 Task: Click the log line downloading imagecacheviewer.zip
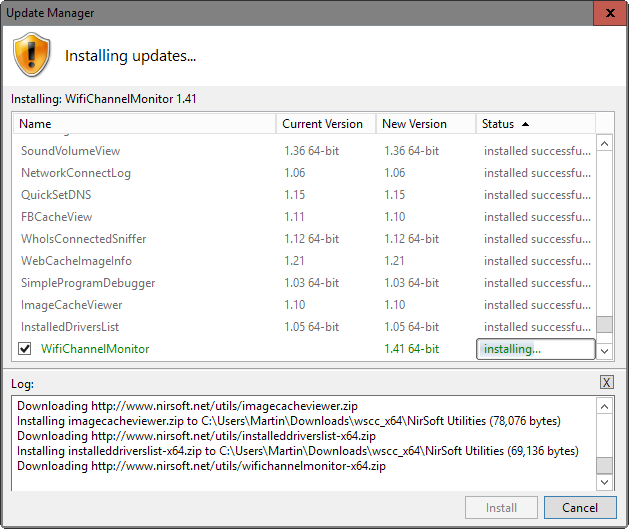[x=187, y=406]
